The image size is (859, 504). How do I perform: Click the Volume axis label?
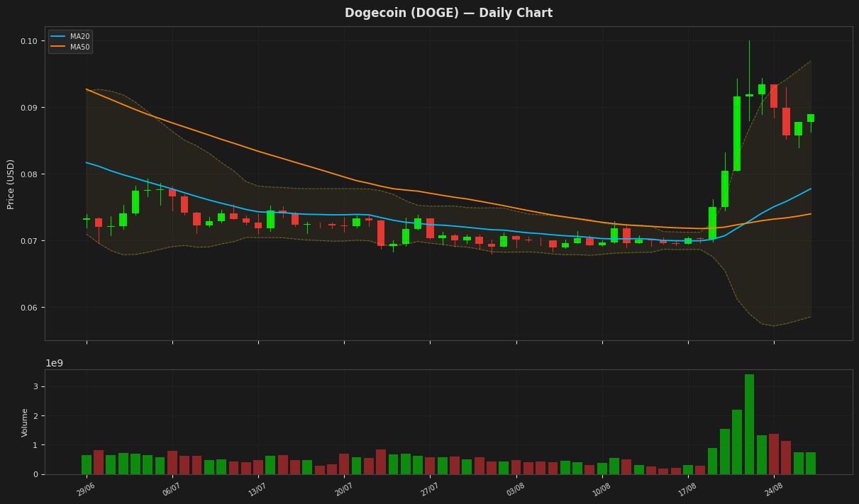pos(26,422)
